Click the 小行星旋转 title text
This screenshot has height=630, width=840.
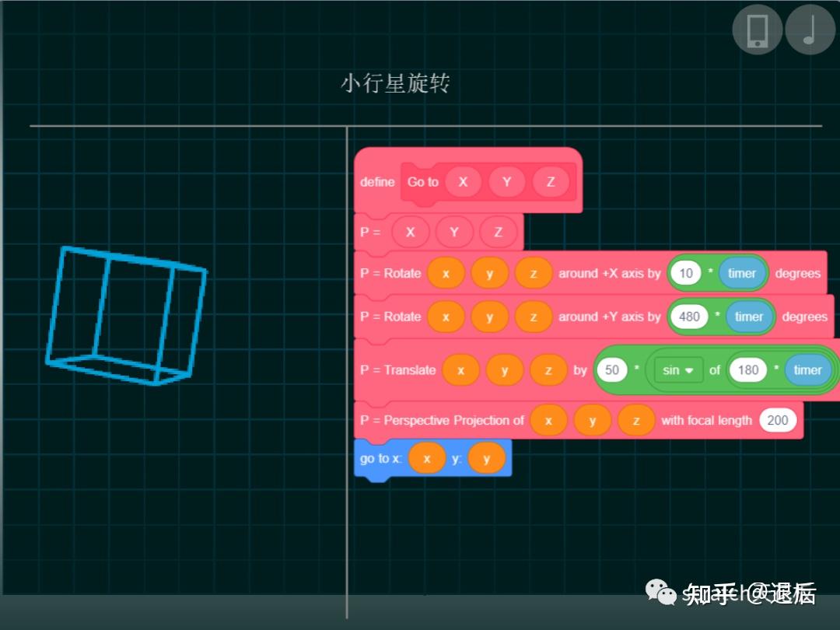[395, 83]
